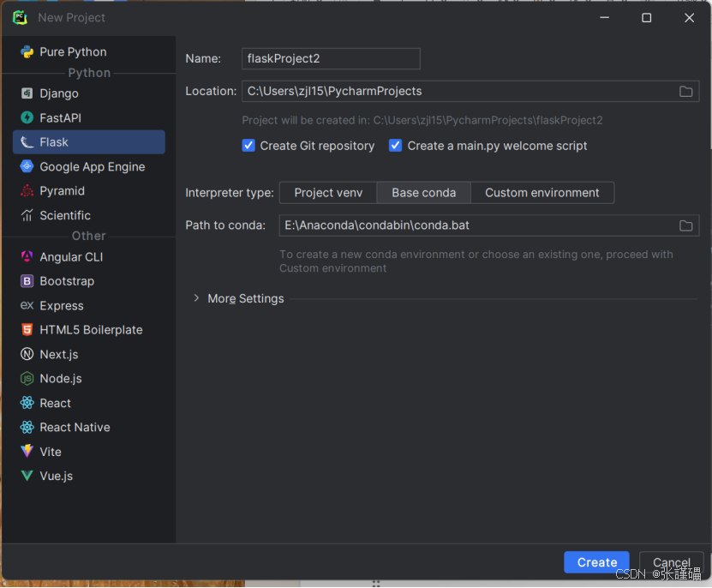Click the Vite icon
The height and width of the screenshot is (588, 712).
coord(27,451)
